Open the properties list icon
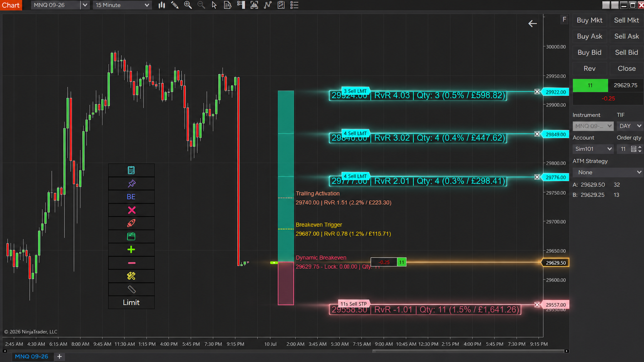 click(x=294, y=5)
